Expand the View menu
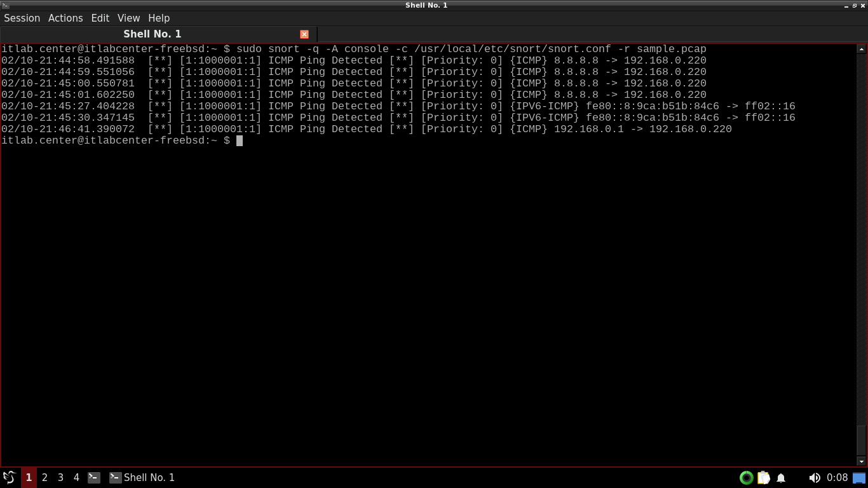 click(128, 18)
